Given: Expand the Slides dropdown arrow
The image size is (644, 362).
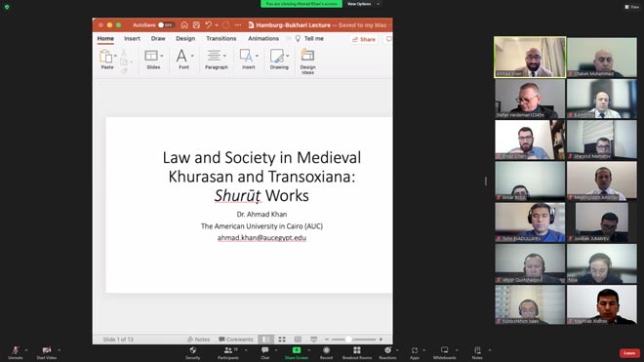Looking at the screenshot, I should coord(162,56).
